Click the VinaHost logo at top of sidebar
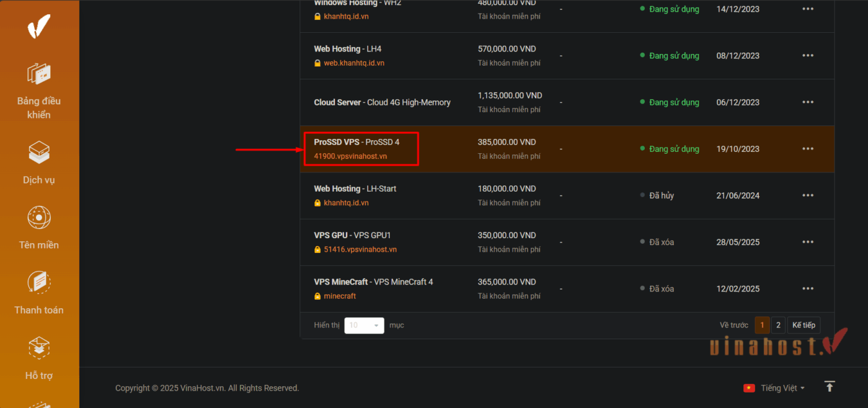 (39, 26)
